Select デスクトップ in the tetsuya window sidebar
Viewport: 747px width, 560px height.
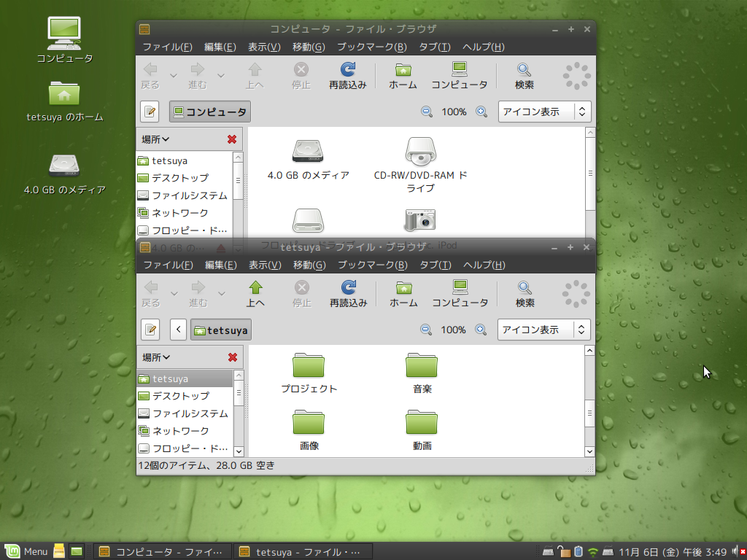point(185,396)
